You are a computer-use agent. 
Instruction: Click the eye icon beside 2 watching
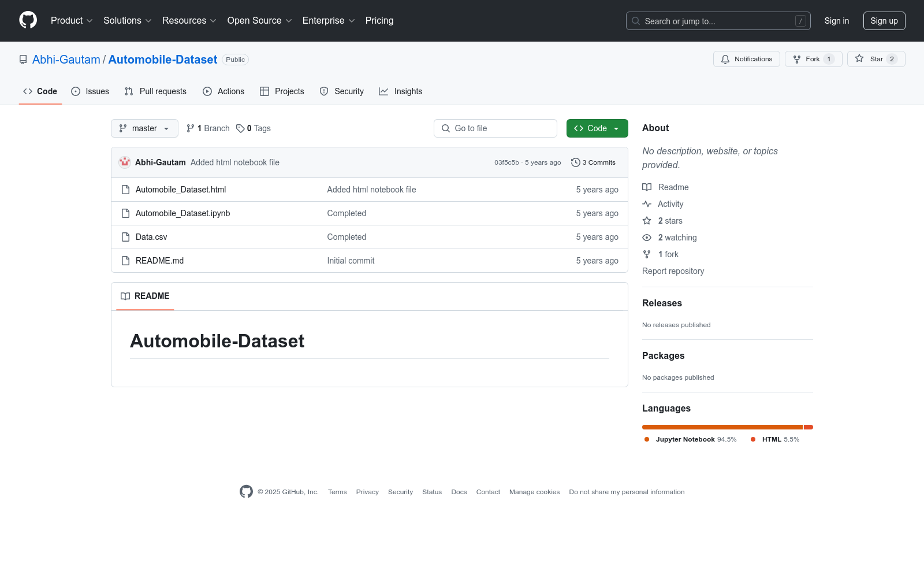647,238
